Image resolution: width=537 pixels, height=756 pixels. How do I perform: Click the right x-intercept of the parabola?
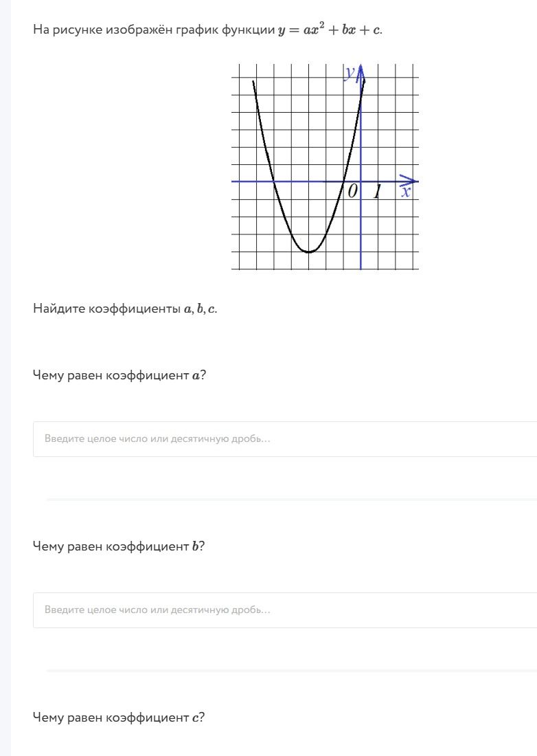[x=343, y=181]
